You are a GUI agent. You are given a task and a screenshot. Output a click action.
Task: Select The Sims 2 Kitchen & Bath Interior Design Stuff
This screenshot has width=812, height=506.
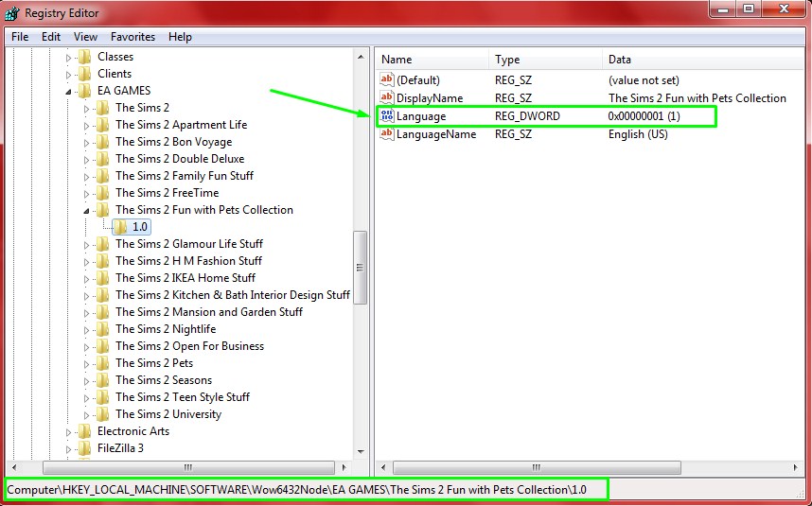coord(233,295)
